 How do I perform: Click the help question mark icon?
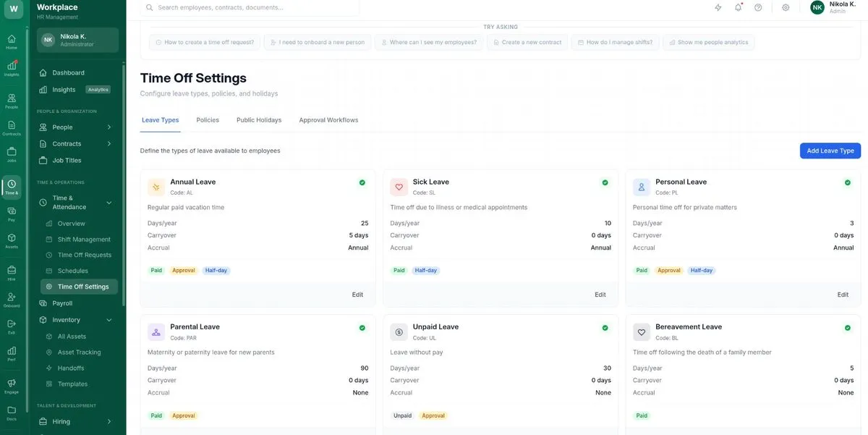click(758, 7)
